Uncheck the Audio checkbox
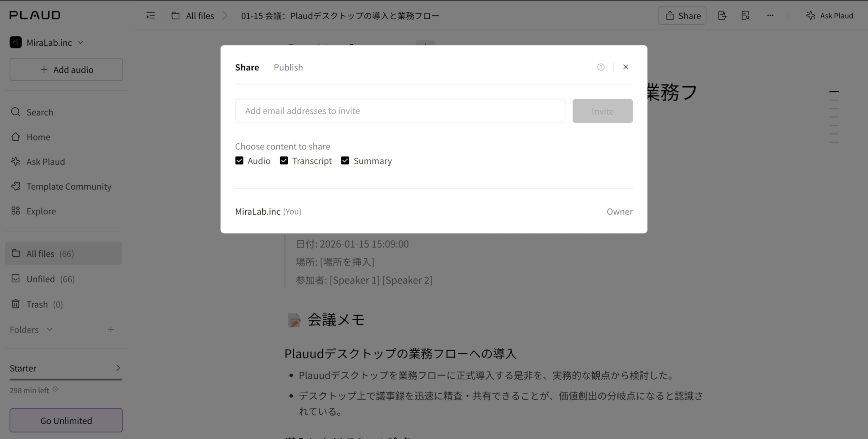 pyautogui.click(x=239, y=161)
